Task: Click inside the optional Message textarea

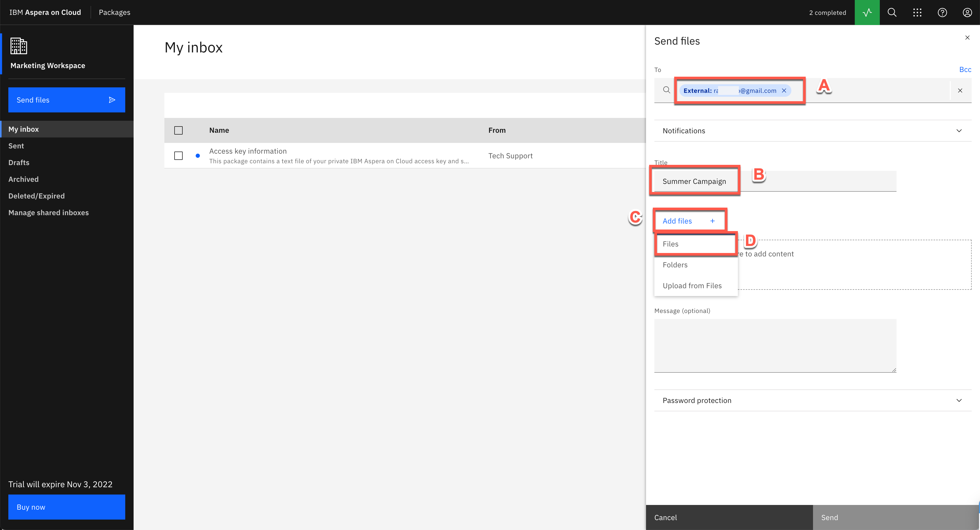Action: (775, 345)
